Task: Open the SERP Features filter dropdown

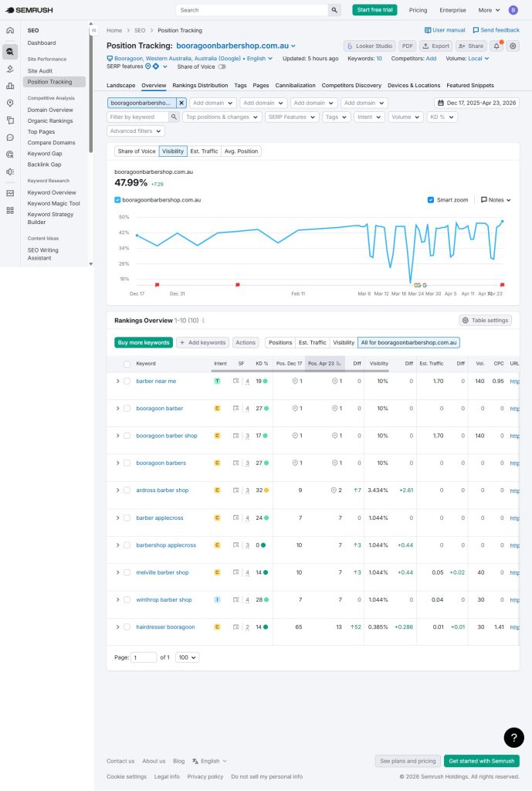Action: tap(292, 117)
